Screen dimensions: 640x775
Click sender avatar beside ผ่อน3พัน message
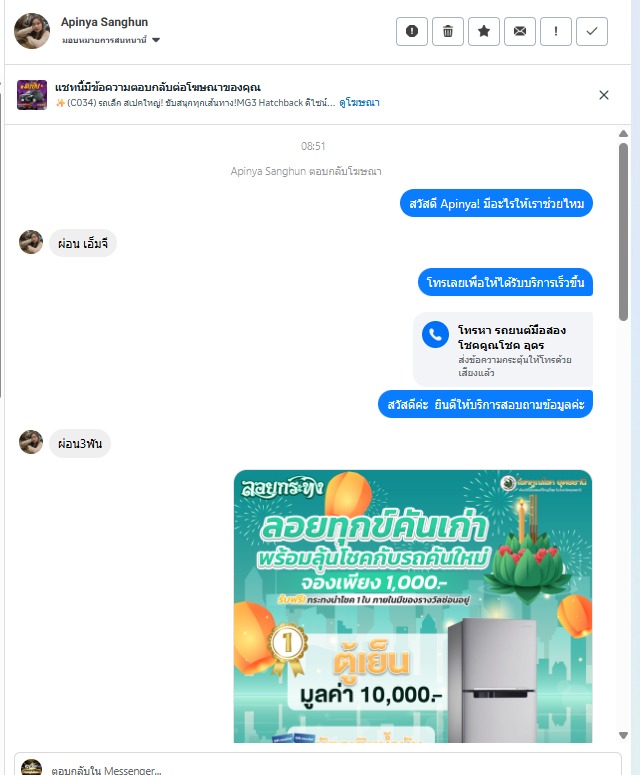31,442
